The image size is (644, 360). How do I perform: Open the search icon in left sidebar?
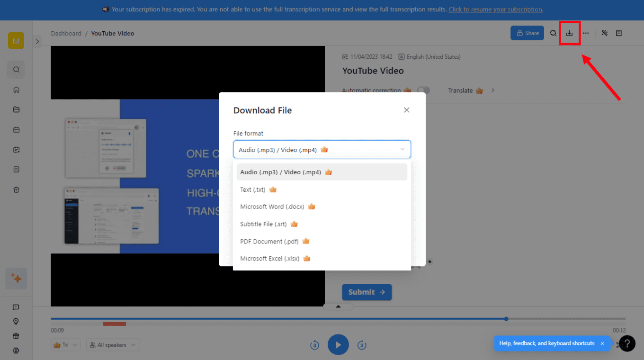coord(16,70)
